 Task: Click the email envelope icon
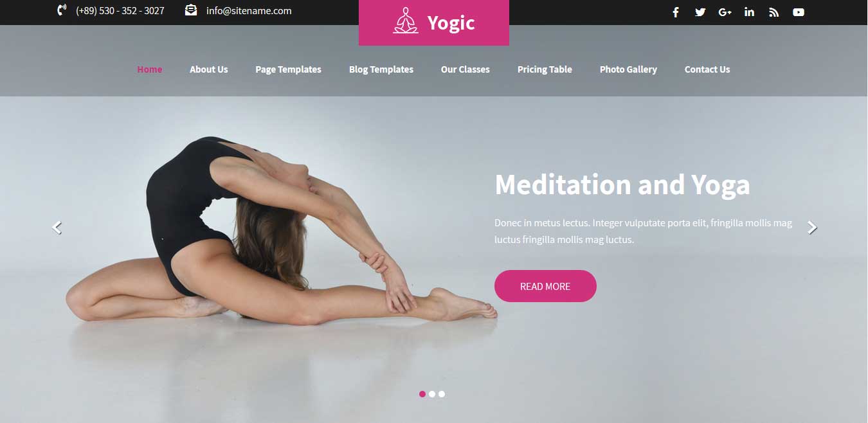click(x=191, y=10)
